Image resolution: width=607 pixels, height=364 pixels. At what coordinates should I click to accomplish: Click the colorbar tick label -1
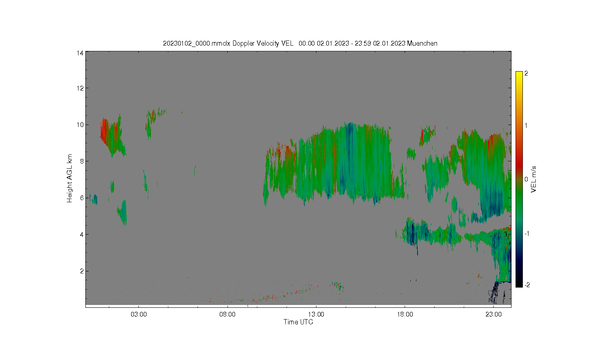(x=526, y=233)
